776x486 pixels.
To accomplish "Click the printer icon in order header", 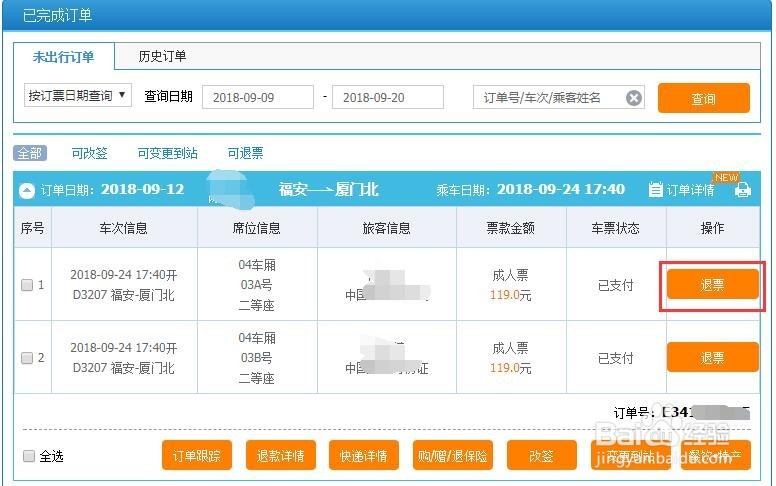I will pyautogui.click(x=742, y=190).
